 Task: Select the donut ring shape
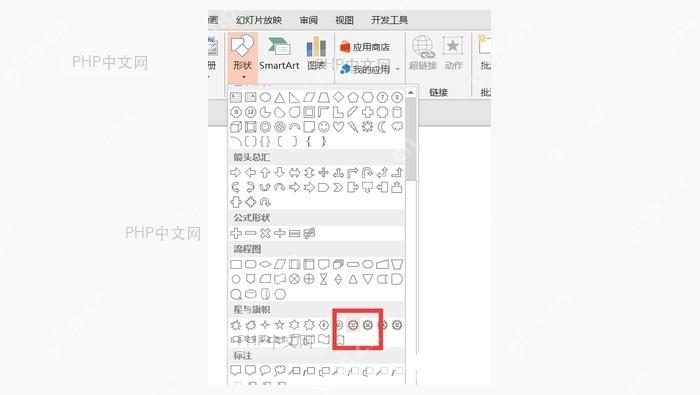pyautogui.click(x=265, y=127)
